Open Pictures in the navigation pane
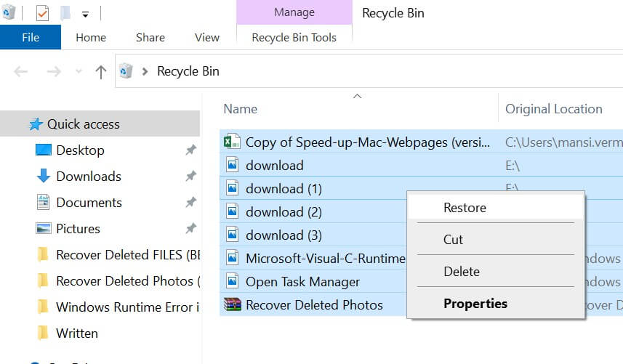 (x=78, y=229)
